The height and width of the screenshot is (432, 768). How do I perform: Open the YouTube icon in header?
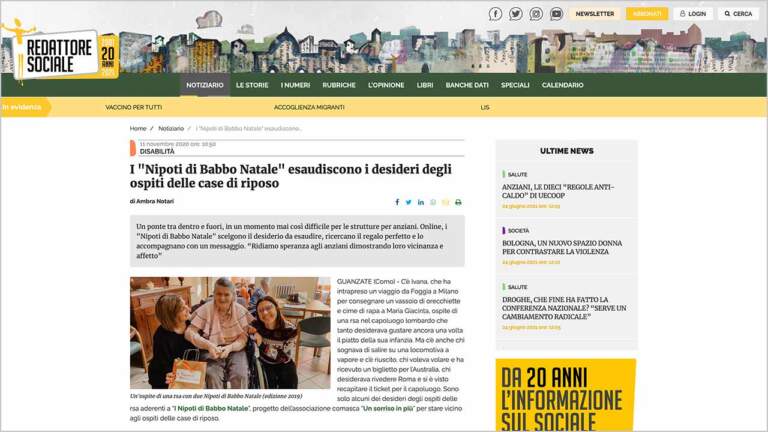(x=556, y=14)
